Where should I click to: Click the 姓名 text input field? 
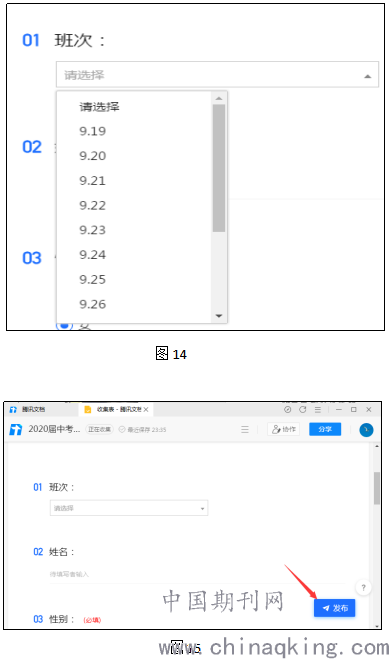[197, 574]
